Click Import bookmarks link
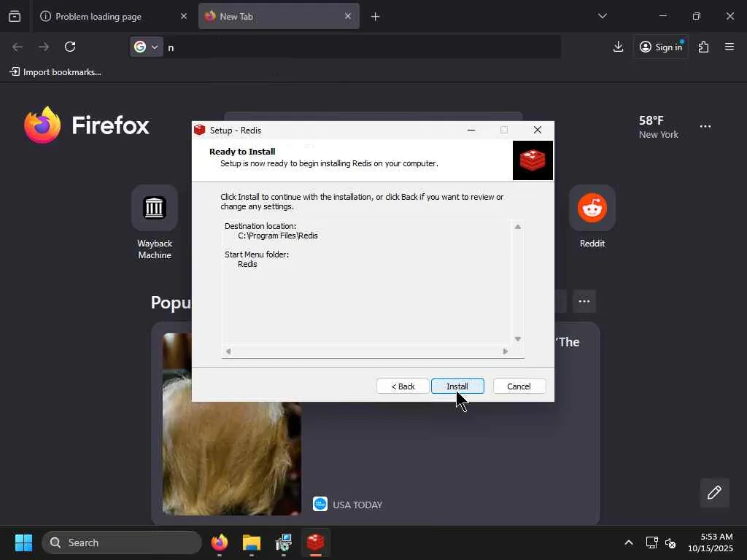Screen dimensions: 747x560 coord(55,72)
